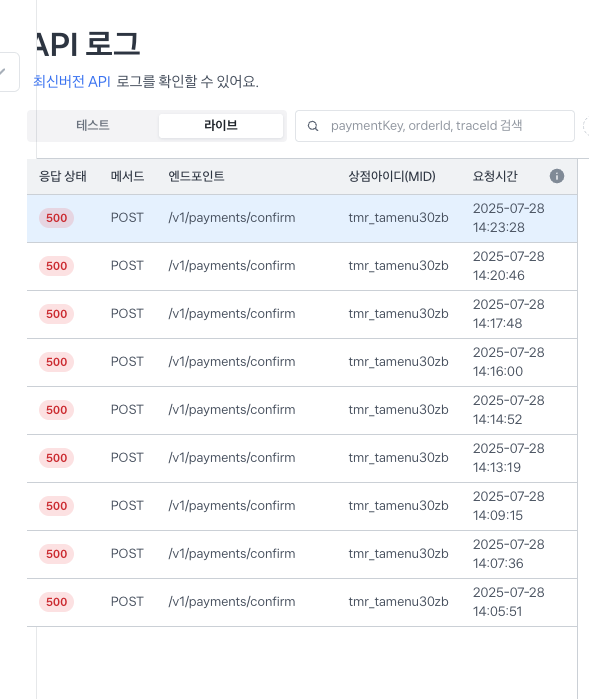Viewport: 589px width, 699px height.
Task: Click the 상점아이디(MID) column header
Action: click(392, 177)
